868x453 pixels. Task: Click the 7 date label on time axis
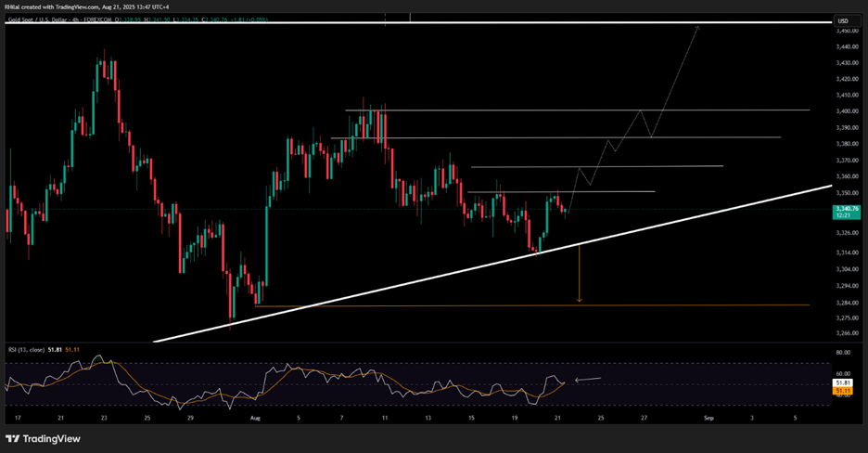coord(341,418)
